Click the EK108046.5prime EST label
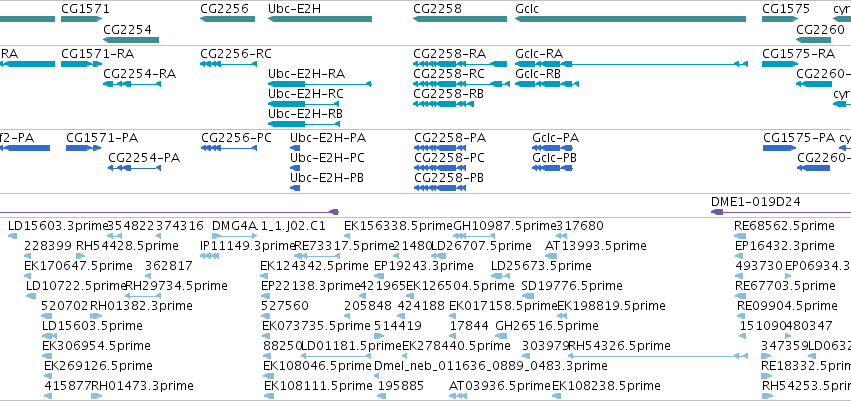The height and width of the screenshot is (401, 851). [317, 366]
